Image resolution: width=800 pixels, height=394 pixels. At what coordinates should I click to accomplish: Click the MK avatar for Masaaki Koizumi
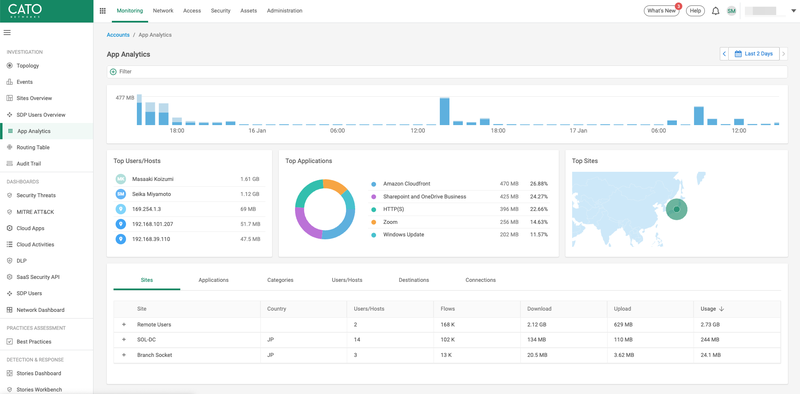[x=120, y=179]
